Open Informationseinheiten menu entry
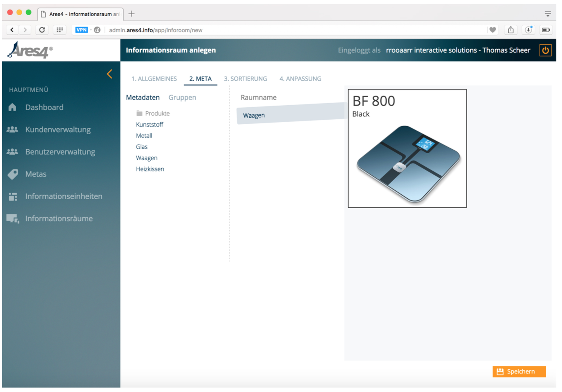Image resolution: width=562 pixels, height=392 pixels. point(64,196)
